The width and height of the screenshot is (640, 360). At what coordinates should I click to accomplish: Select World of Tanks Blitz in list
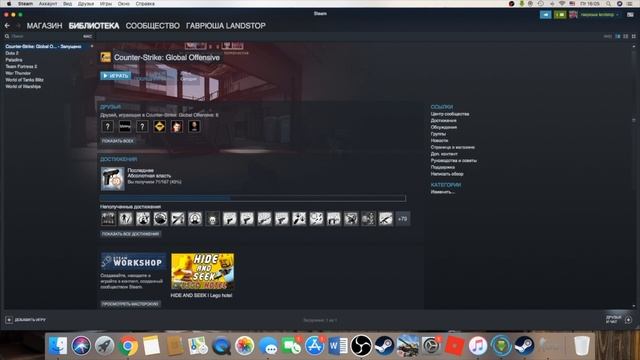coord(24,80)
